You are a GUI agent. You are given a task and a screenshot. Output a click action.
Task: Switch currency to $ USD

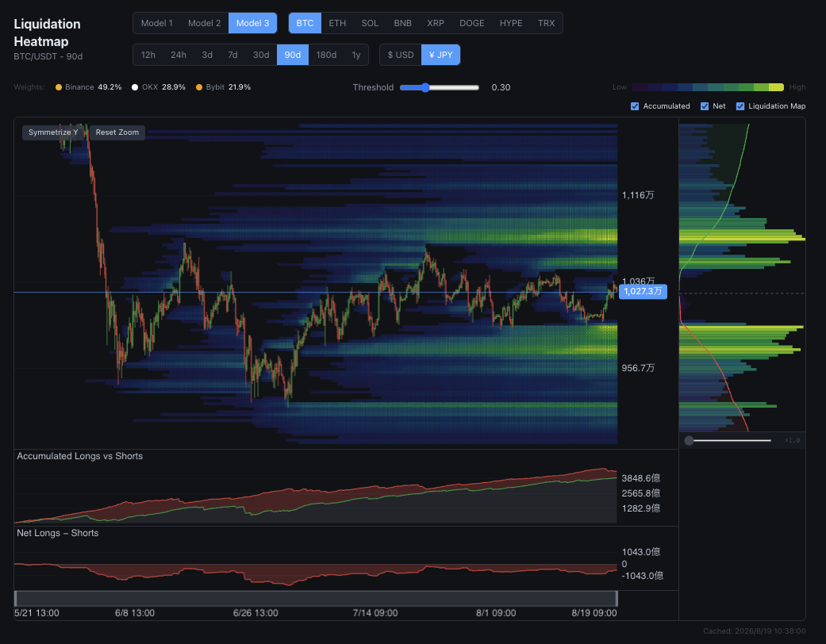click(x=401, y=55)
